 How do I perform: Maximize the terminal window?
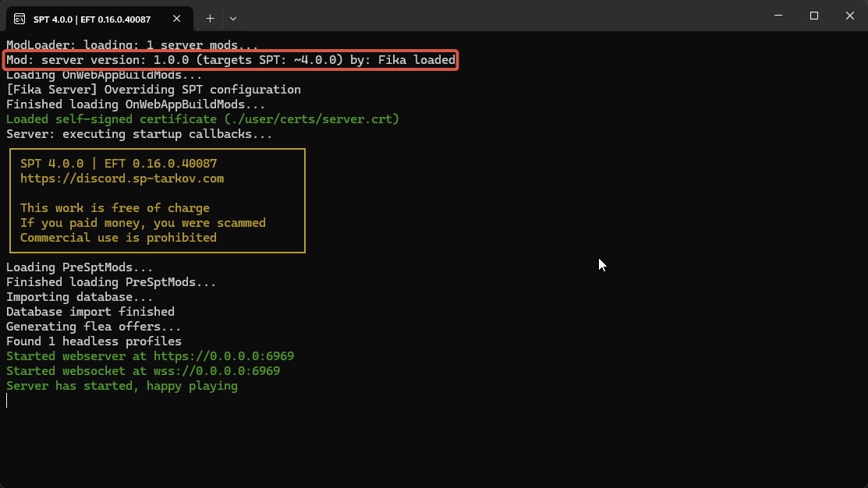pyautogui.click(x=813, y=16)
